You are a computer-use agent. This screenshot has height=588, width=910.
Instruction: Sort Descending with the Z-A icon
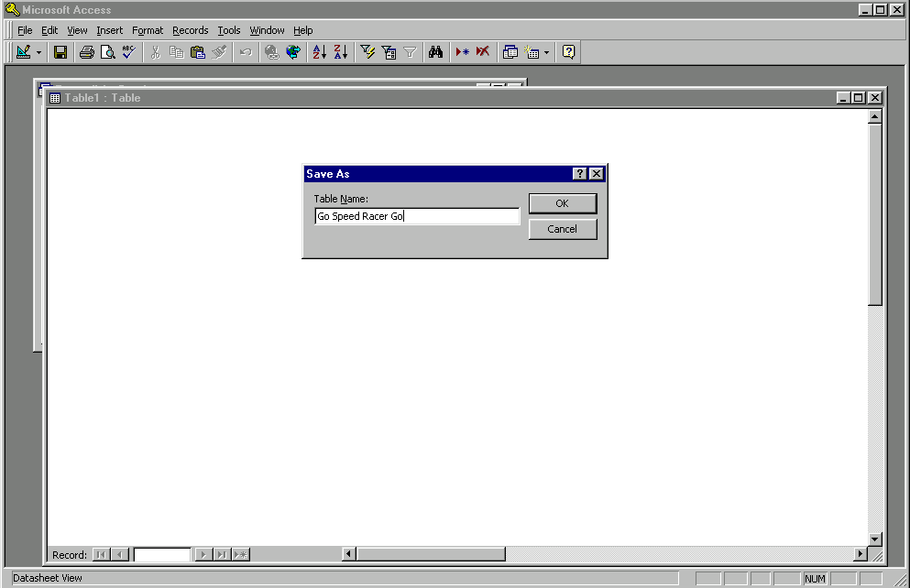(x=341, y=52)
